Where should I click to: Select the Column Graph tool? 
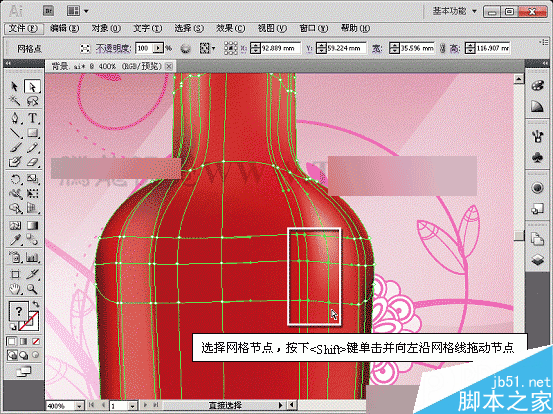32,257
